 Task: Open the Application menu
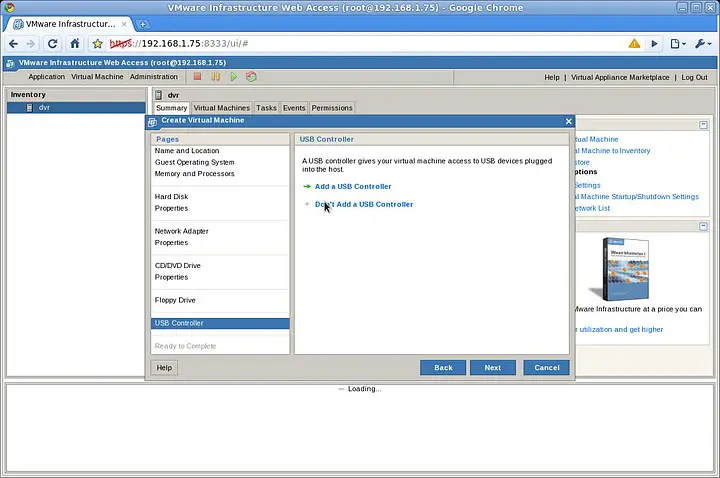click(x=46, y=77)
